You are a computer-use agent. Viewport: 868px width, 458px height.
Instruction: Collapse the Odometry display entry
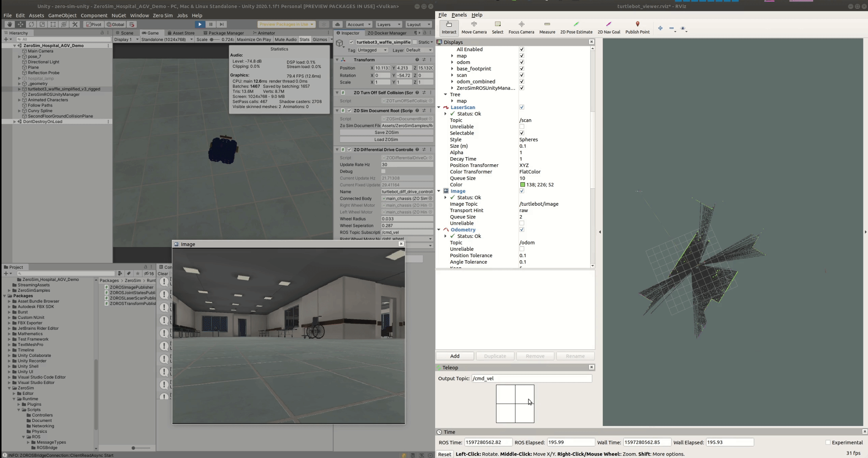coord(439,230)
